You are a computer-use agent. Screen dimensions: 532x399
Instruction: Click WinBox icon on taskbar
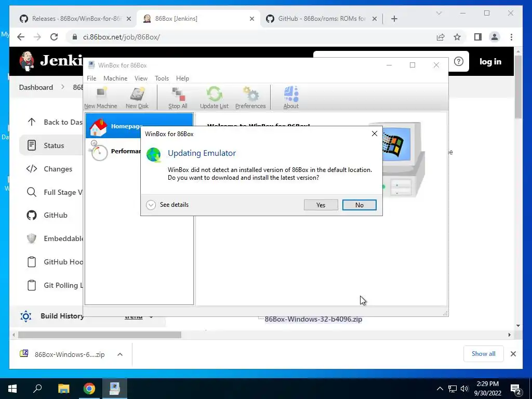tap(115, 389)
